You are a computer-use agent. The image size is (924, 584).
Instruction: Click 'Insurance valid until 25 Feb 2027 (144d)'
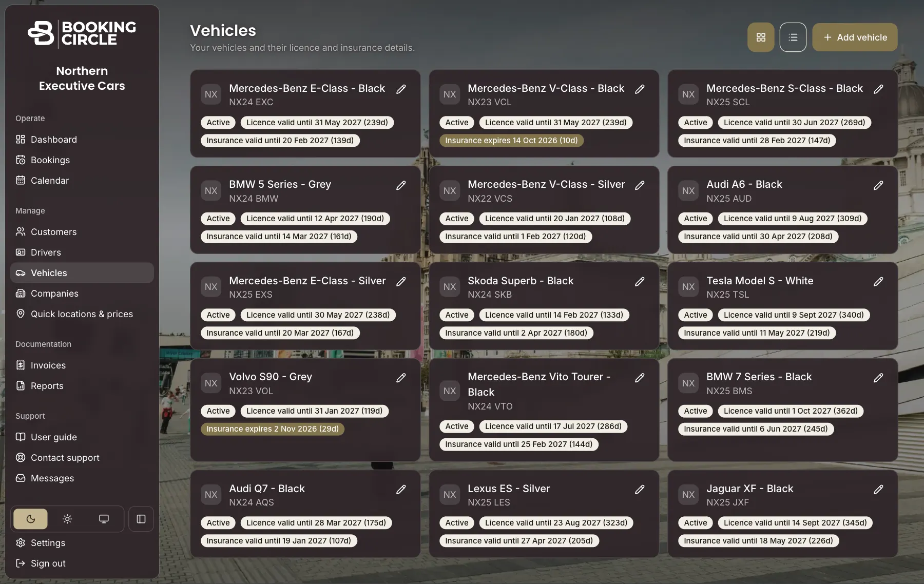point(519,444)
